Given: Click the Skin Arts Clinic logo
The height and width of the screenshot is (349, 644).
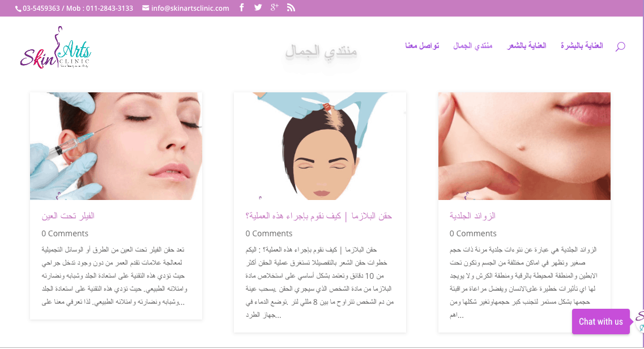Looking at the screenshot, I should click(56, 47).
